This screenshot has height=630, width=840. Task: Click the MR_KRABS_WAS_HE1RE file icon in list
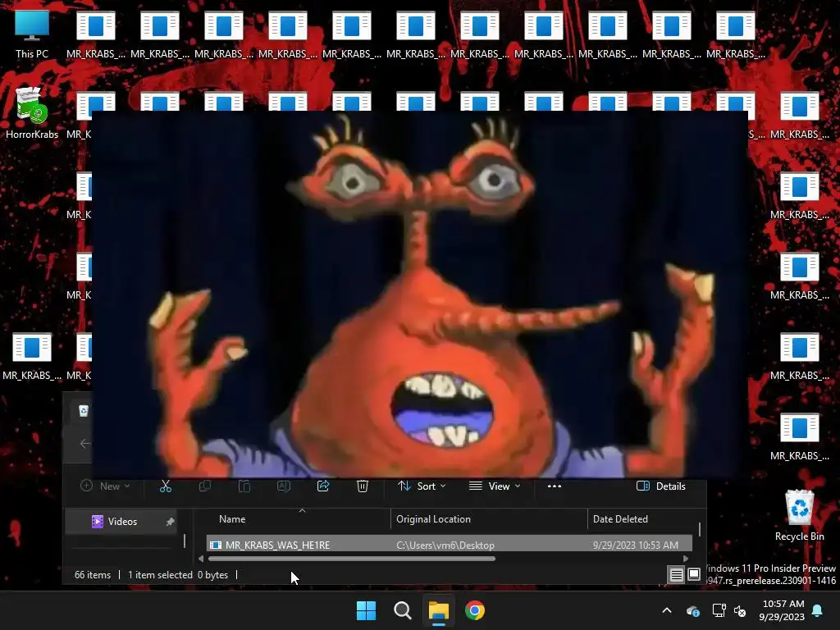(x=216, y=545)
